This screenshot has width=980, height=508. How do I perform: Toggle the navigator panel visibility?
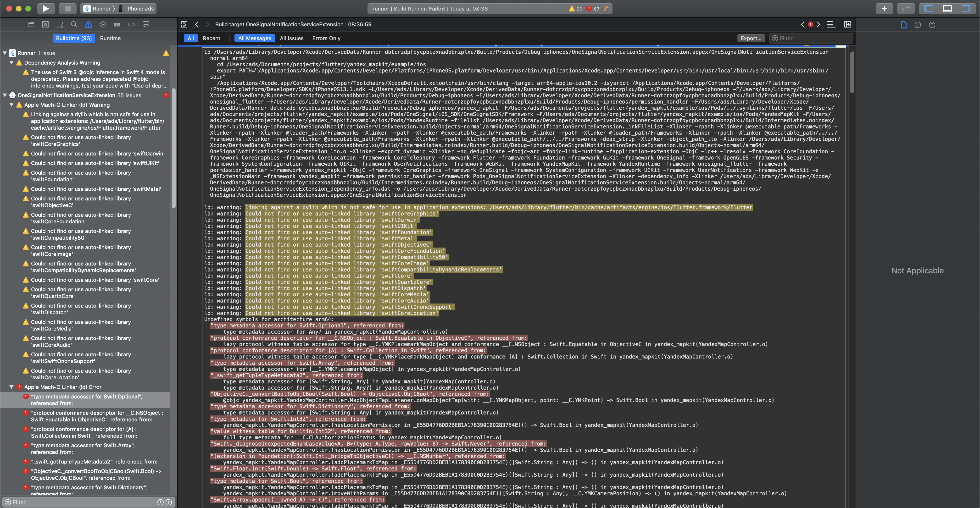pyautogui.click(x=929, y=8)
